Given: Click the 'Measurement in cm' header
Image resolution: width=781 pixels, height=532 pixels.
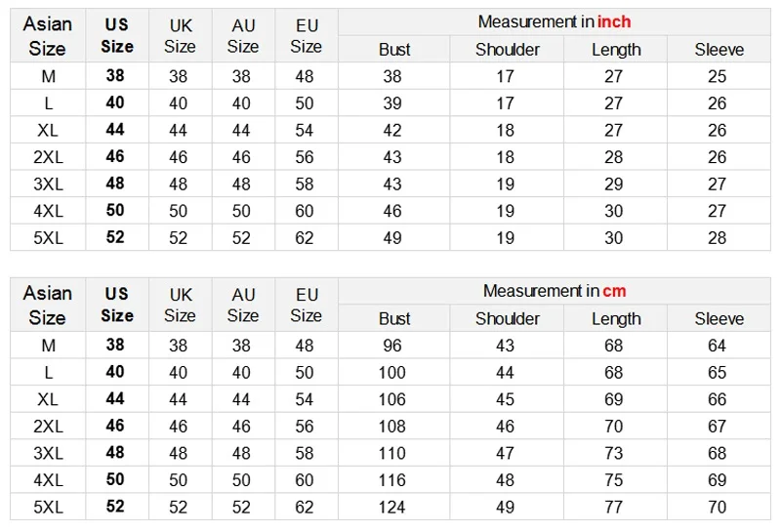Looking at the screenshot, I should click(555, 291).
